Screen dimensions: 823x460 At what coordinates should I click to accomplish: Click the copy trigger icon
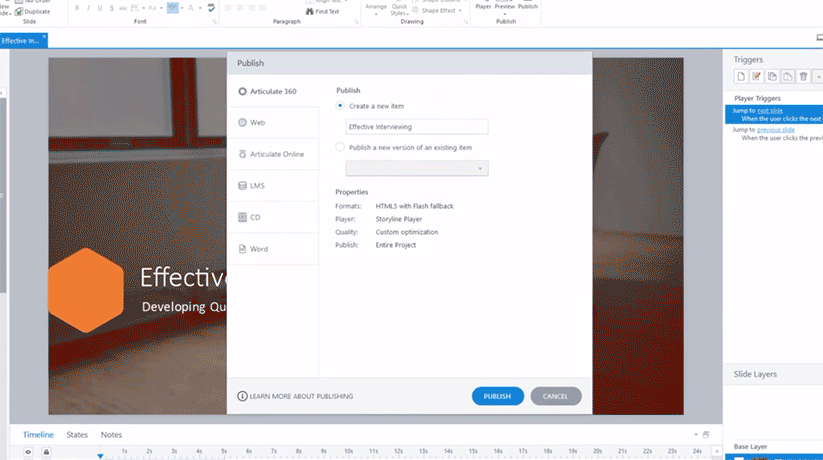[x=773, y=77]
